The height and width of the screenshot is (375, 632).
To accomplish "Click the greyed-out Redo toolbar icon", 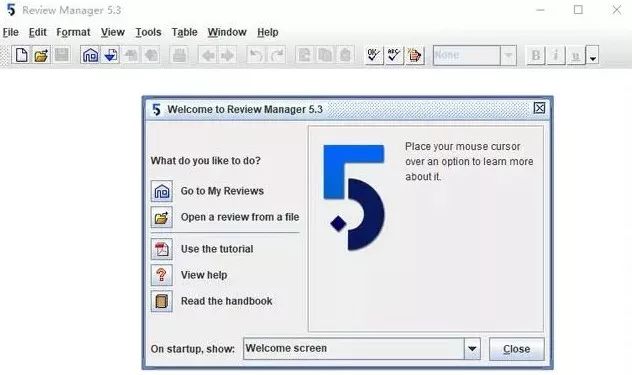I will click(x=276, y=55).
